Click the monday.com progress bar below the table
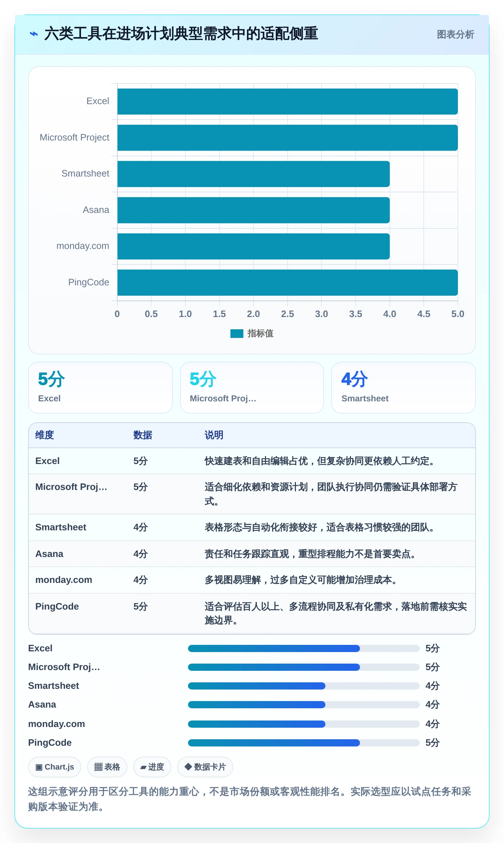This screenshot has height=843, width=504. (x=304, y=724)
